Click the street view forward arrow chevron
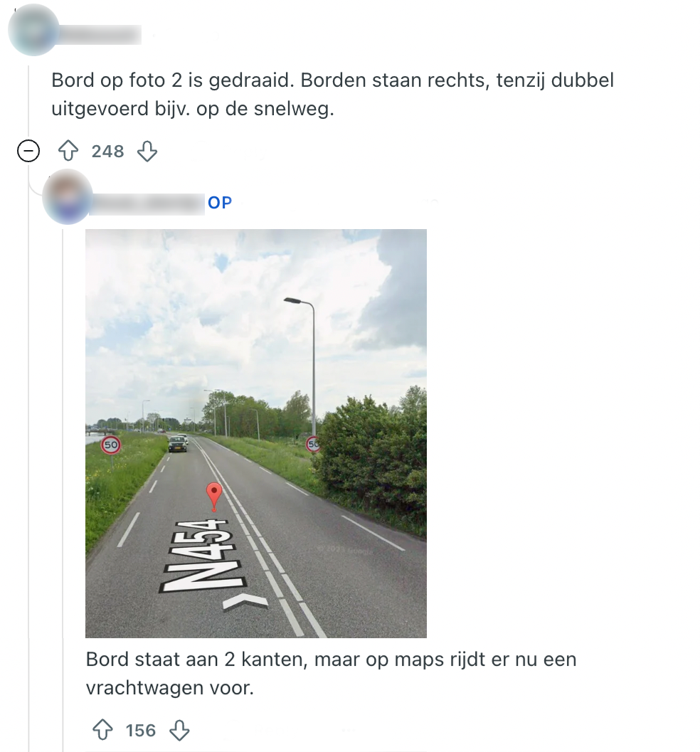The height and width of the screenshot is (752, 700). click(x=245, y=602)
